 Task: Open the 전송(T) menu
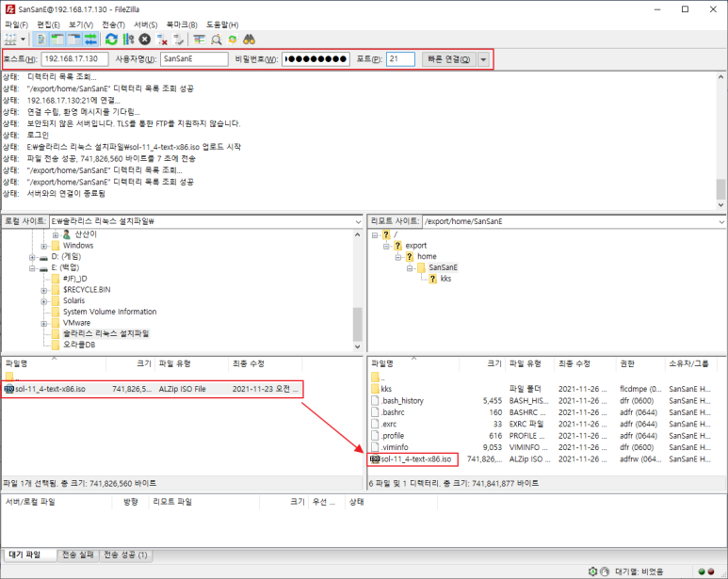pos(113,24)
